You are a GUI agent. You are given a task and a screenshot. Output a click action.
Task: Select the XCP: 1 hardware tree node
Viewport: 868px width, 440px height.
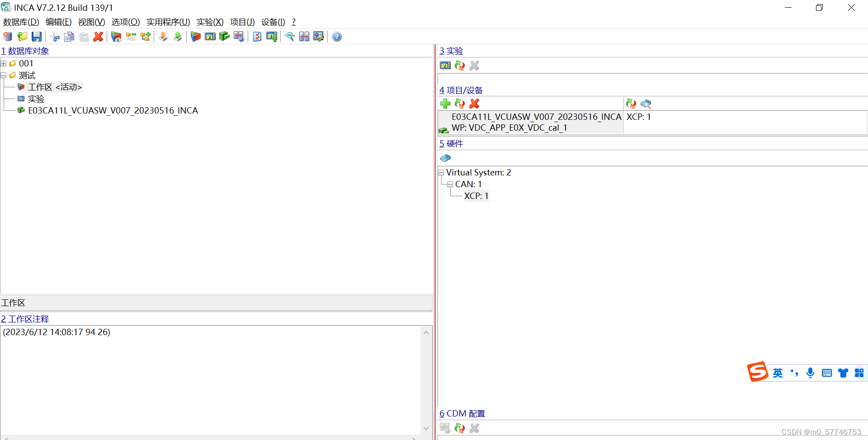(x=476, y=196)
